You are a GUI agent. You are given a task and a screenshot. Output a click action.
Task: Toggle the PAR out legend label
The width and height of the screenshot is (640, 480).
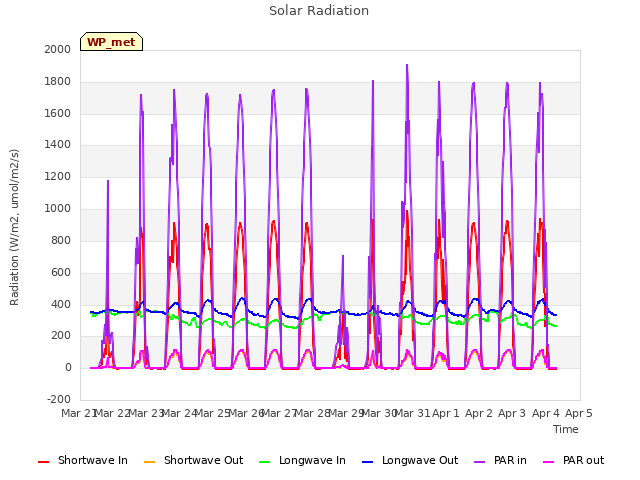(583, 460)
